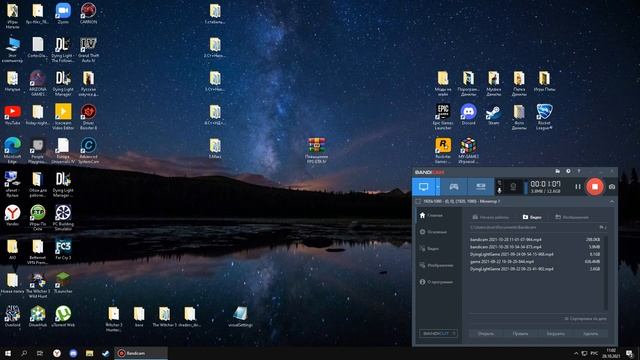Open the screen mode dropdown arrow in Bandicam

438,187
